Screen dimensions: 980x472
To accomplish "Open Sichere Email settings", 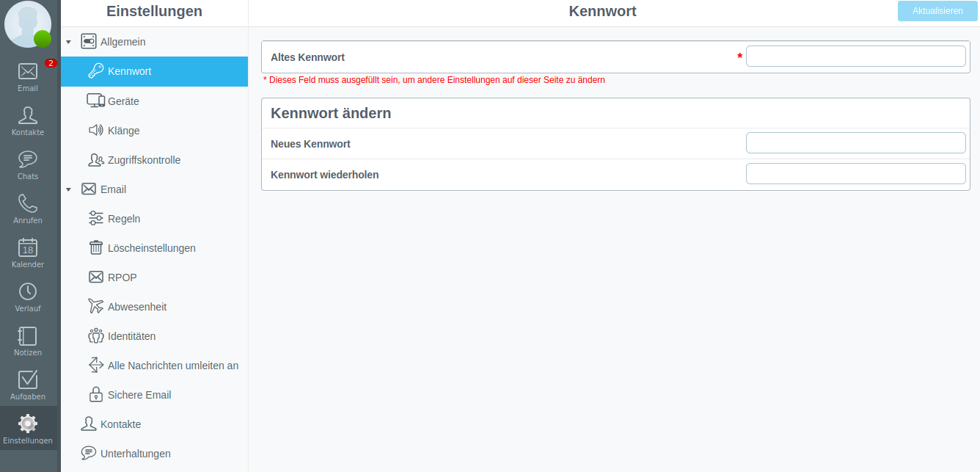I will click(x=139, y=395).
